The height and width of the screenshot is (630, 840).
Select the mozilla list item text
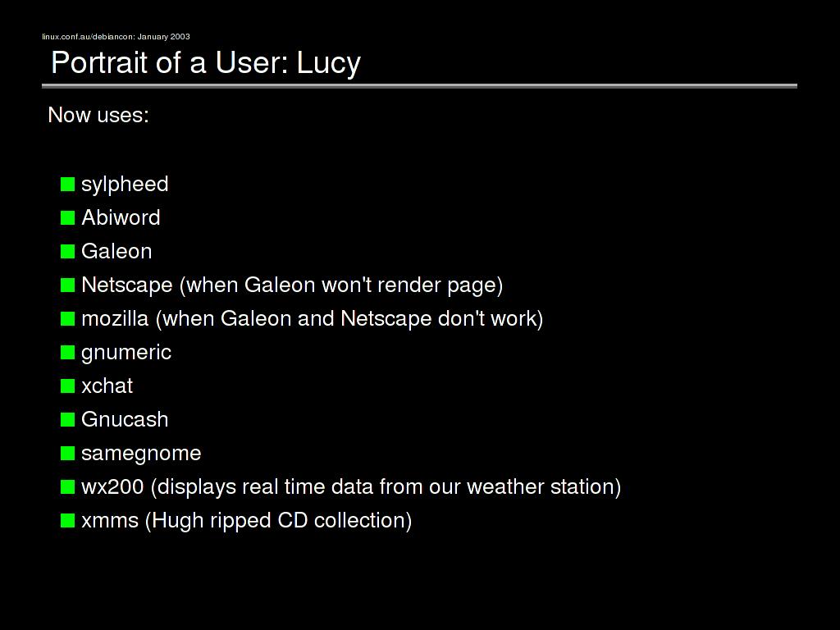(x=312, y=318)
